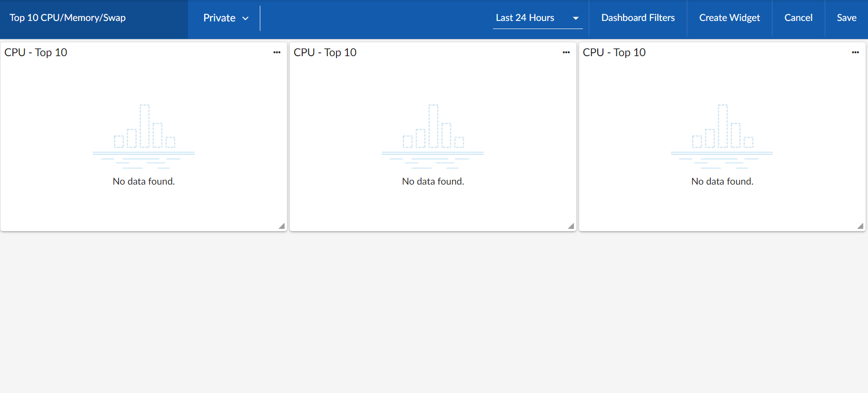Select the last widget's CPU - Top 10 title

(x=614, y=52)
